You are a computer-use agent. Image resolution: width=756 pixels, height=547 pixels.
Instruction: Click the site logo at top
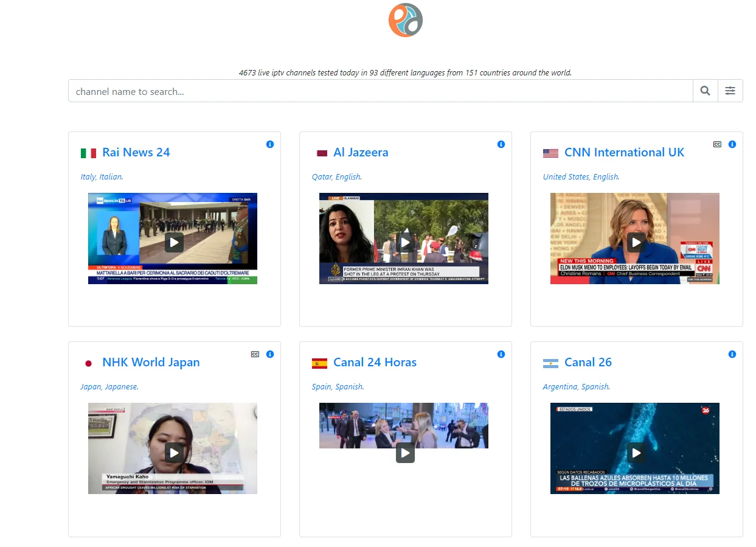coord(406,20)
